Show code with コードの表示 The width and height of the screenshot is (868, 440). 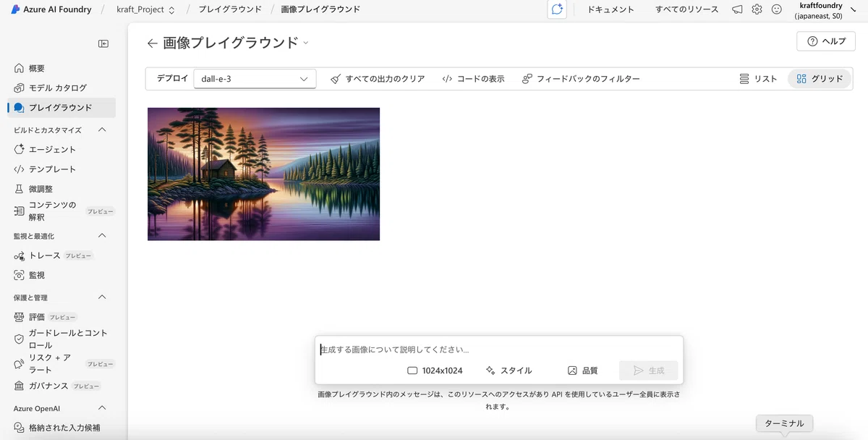tap(474, 79)
